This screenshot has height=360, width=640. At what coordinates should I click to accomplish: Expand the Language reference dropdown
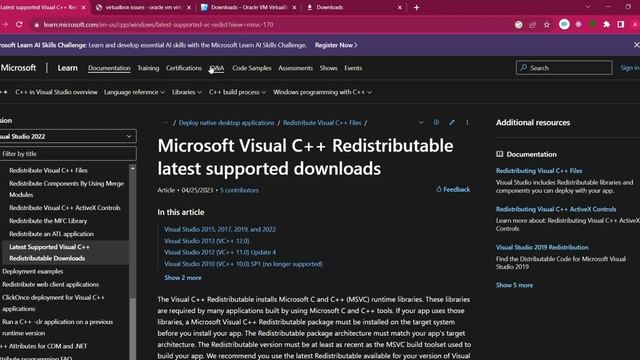click(134, 92)
